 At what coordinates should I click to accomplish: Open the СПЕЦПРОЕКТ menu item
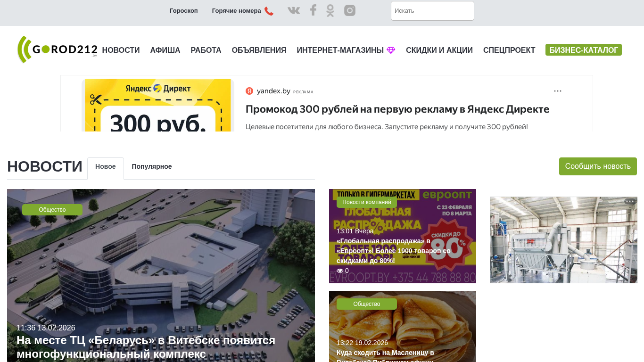tap(509, 50)
